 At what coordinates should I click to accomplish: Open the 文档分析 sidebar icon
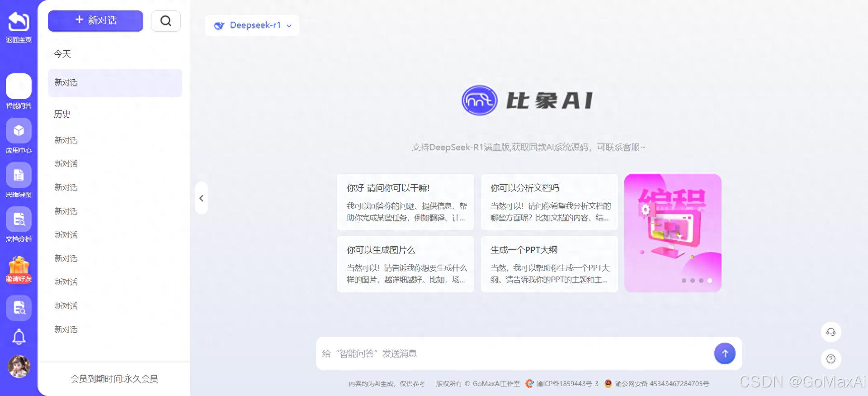[19, 219]
